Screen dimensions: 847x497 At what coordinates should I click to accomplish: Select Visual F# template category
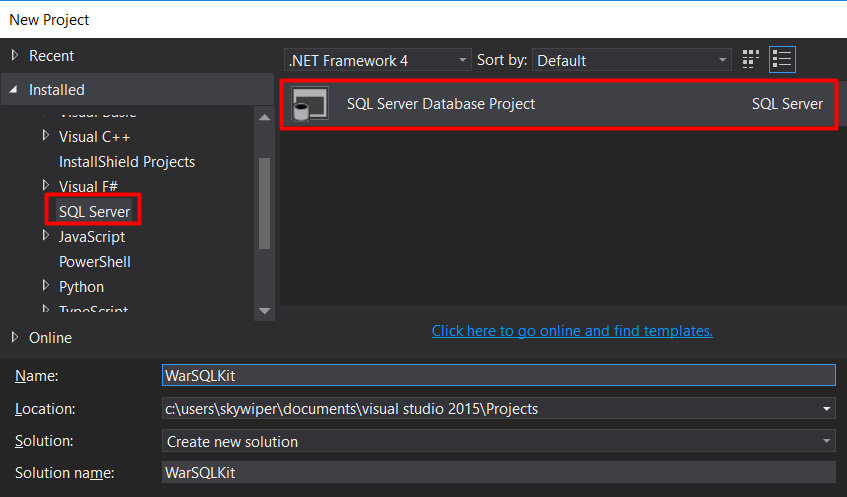coord(88,186)
